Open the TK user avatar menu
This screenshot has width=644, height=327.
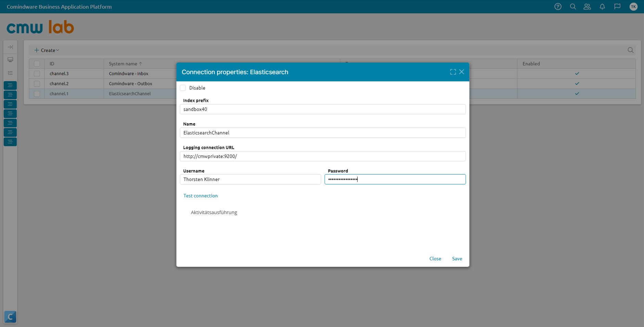pyautogui.click(x=633, y=6)
